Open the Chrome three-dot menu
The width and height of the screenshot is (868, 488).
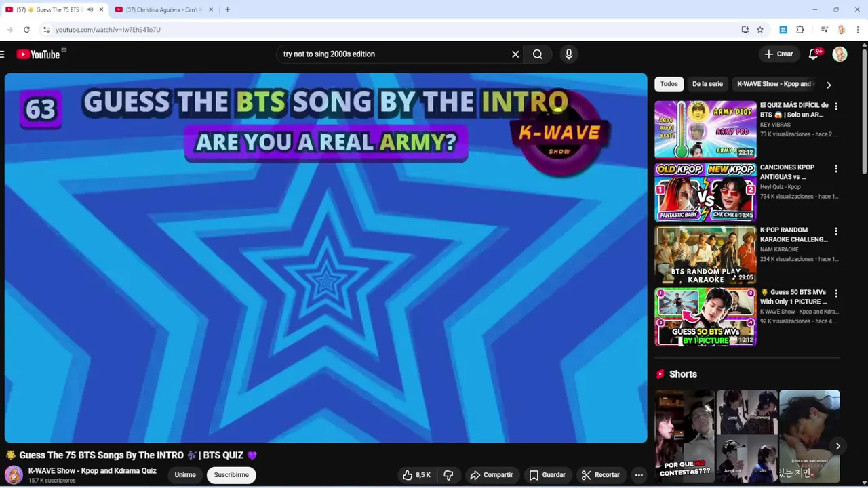[x=858, y=30]
